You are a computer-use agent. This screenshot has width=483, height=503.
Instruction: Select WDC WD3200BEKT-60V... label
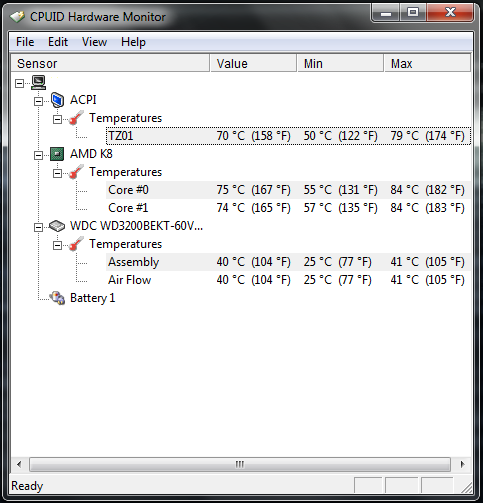[x=136, y=226]
